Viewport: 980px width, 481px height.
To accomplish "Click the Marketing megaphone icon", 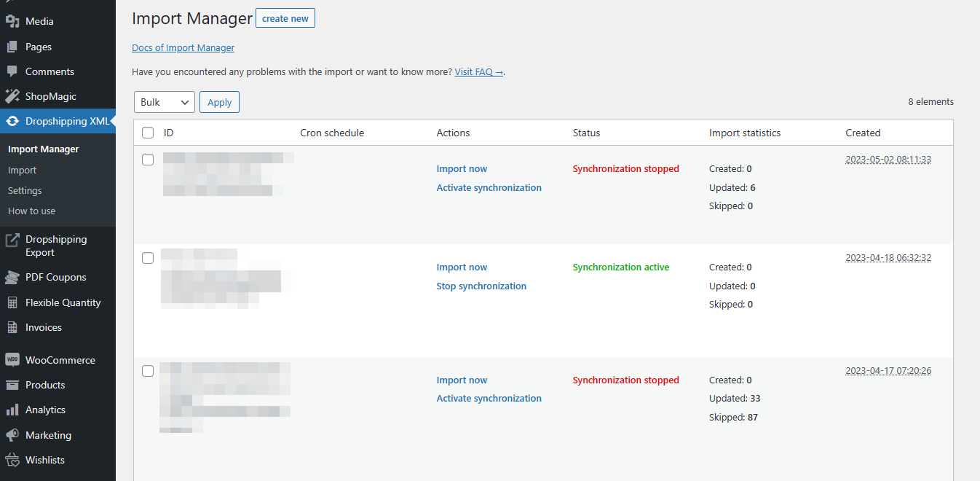I will [x=12, y=435].
